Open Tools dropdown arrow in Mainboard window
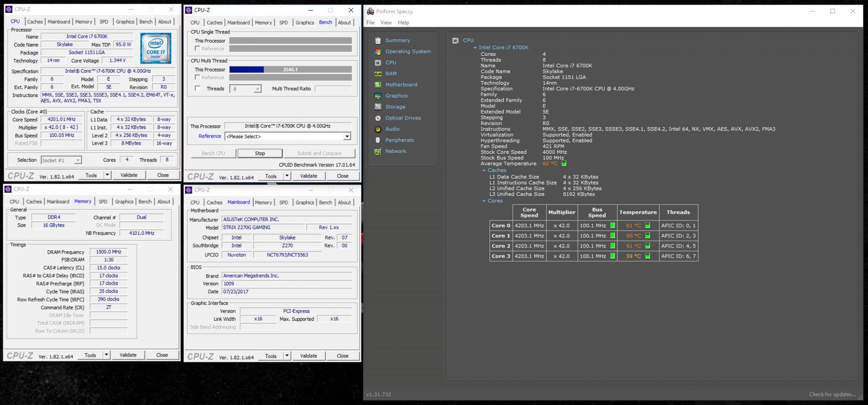 click(x=287, y=356)
